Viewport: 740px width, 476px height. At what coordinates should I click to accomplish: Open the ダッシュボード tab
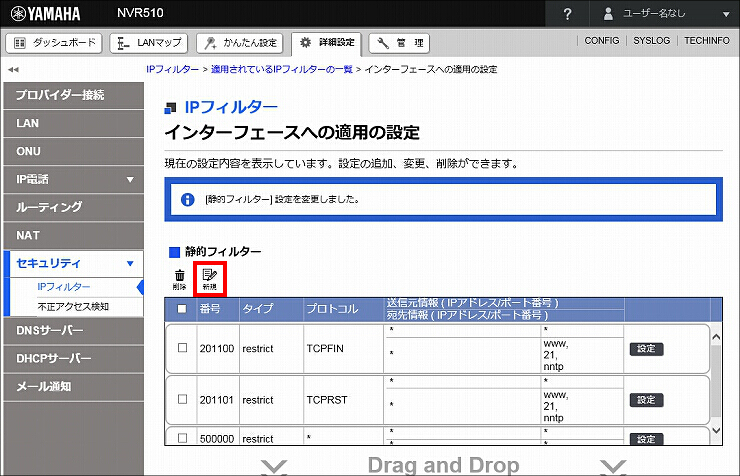55,43
